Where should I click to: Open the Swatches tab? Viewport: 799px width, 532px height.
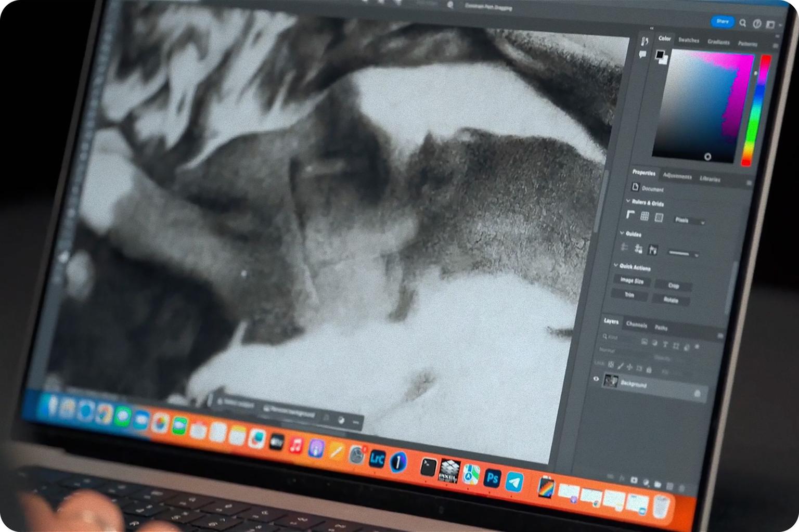(689, 40)
